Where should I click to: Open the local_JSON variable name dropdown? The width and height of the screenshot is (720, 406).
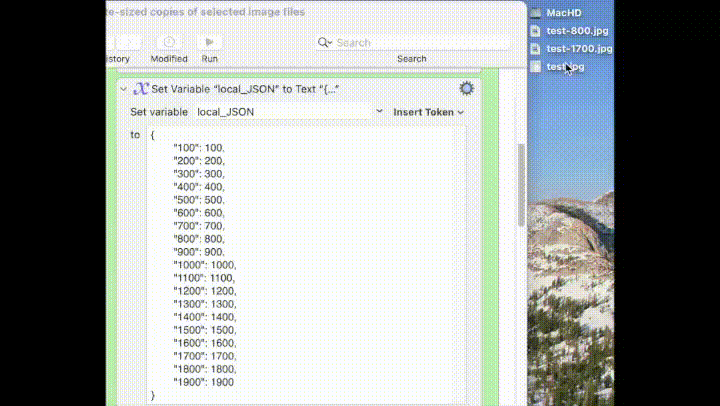click(x=379, y=112)
